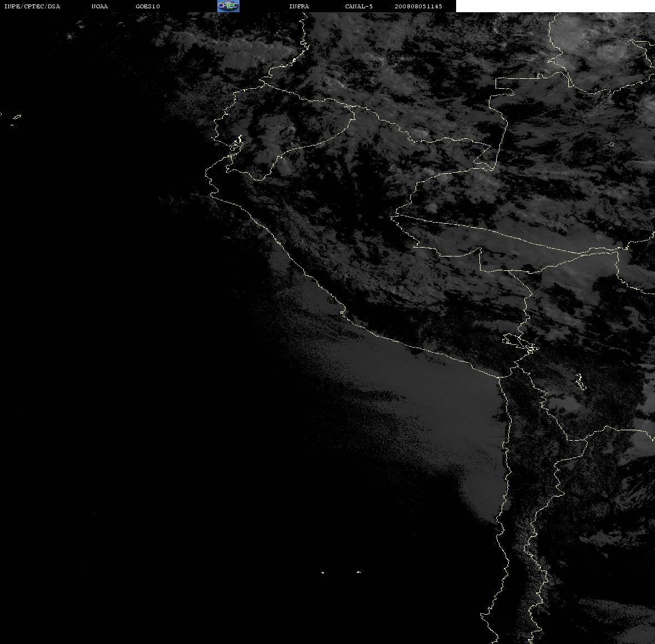Click the blank white box at top right

point(555,6)
